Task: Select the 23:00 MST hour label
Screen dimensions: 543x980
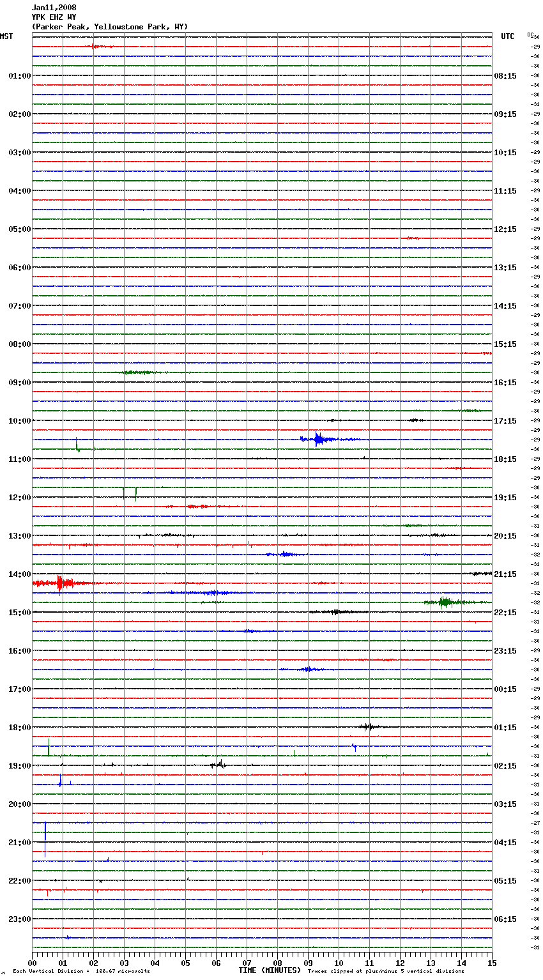Action: (x=20, y=919)
